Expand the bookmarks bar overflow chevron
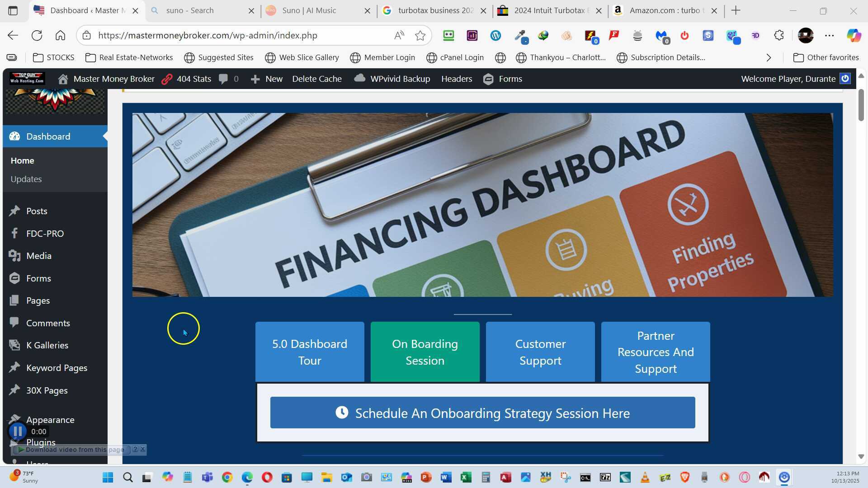Screen dimensions: 868x488 tap(769, 57)
